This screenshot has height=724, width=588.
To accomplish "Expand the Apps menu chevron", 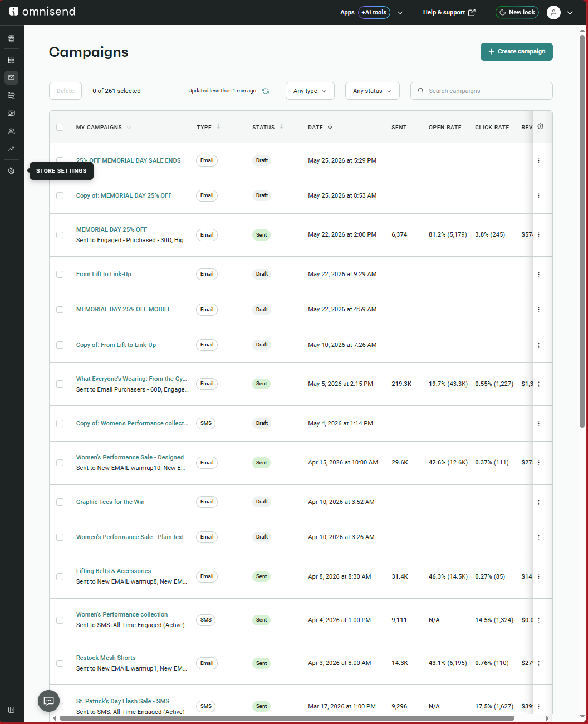I will click(x=400, y=12).
